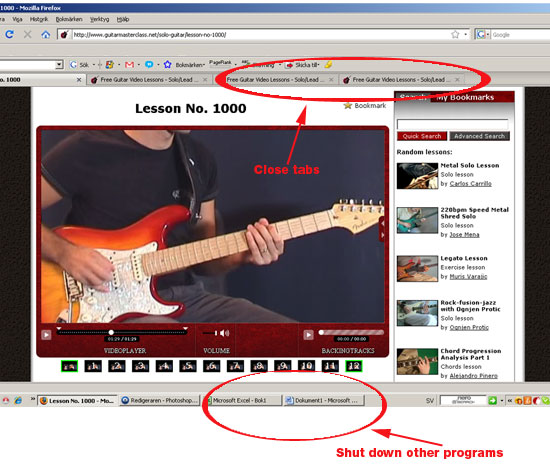Open the Visa menu
The image size is (550, 470).
(x=17, y=19)
